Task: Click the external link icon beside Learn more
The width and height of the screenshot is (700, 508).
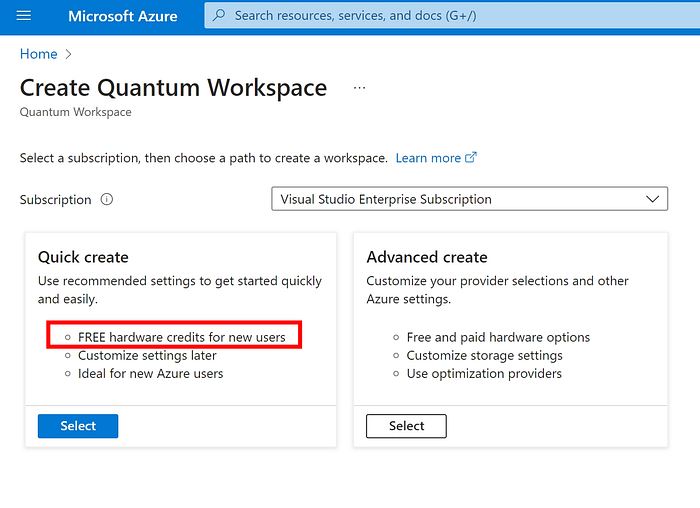Action: click(471, 158)
